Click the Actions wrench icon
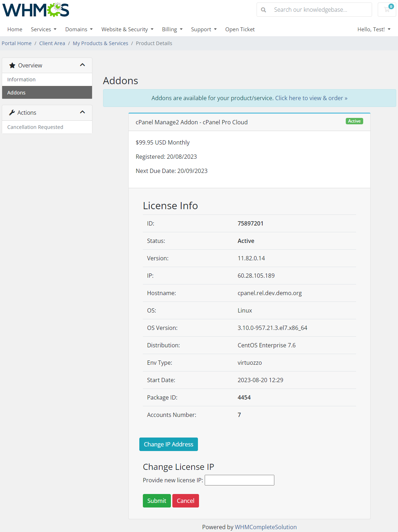Image resolution: width=398 pixels, height=532 pixels. coord(12,113)
